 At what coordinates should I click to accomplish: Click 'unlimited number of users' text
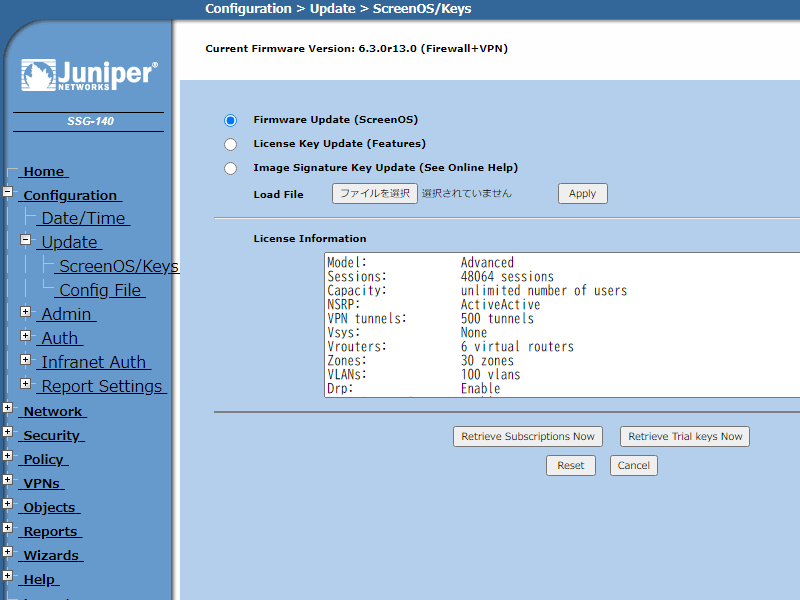coord(544,291)
